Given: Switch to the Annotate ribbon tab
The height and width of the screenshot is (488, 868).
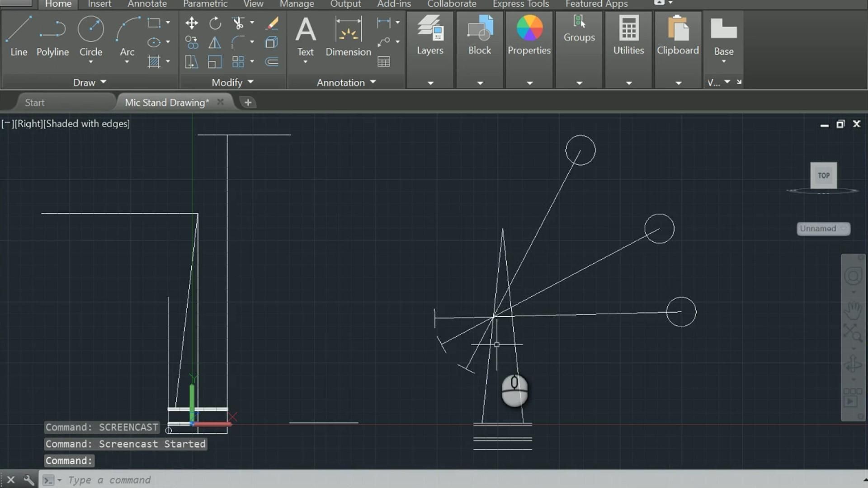Looking at the screenshot, I should (x=147, y=4).
